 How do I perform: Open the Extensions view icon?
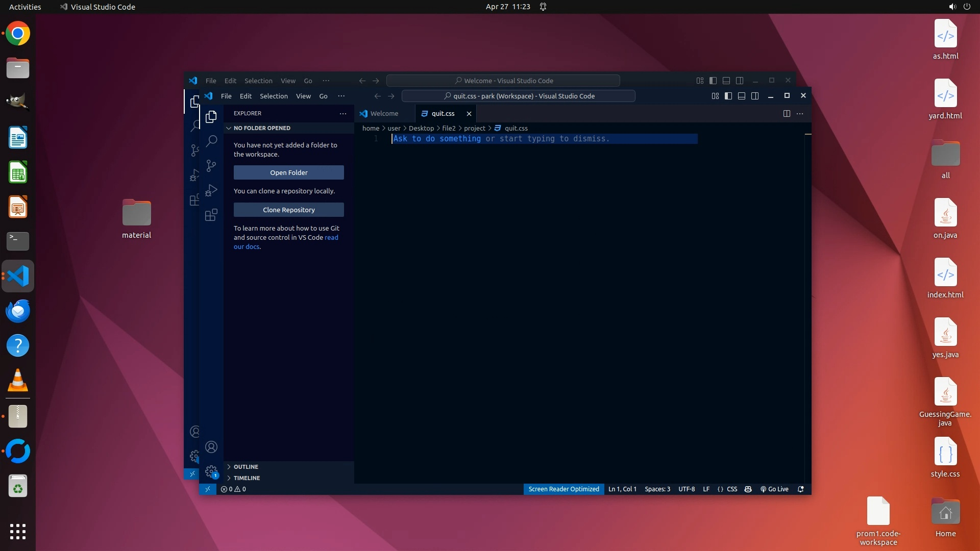coord(211,215)
